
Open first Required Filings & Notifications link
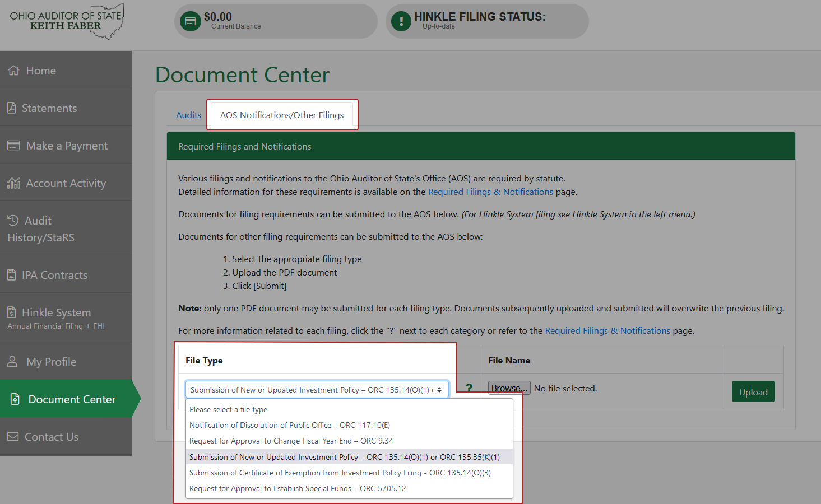point(490,192)
